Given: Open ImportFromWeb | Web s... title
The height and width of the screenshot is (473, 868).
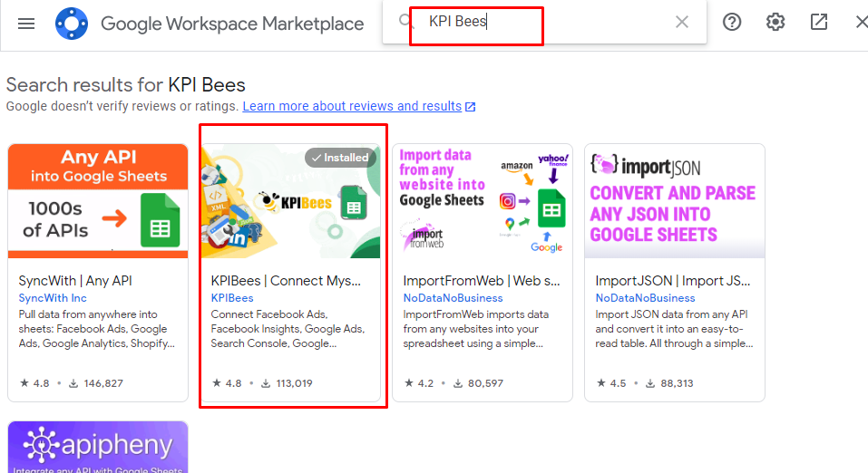Looking at the screenshot, I should [482, 281].
